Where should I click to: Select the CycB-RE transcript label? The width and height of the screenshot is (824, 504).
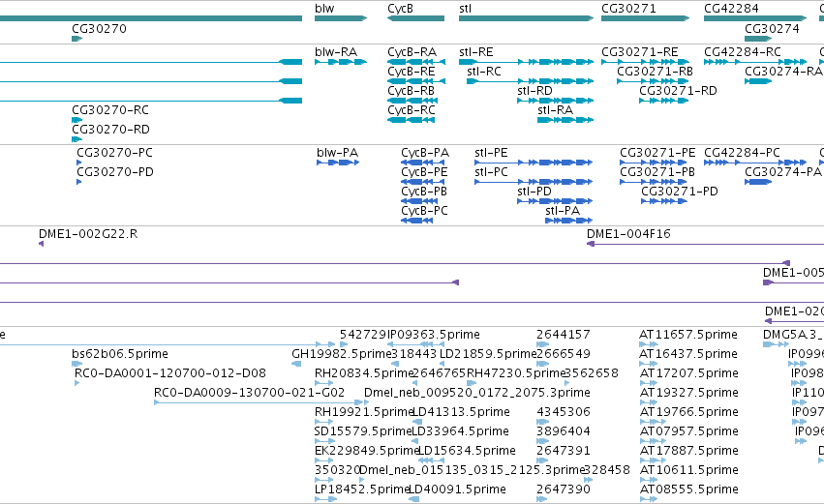(411, 72)
